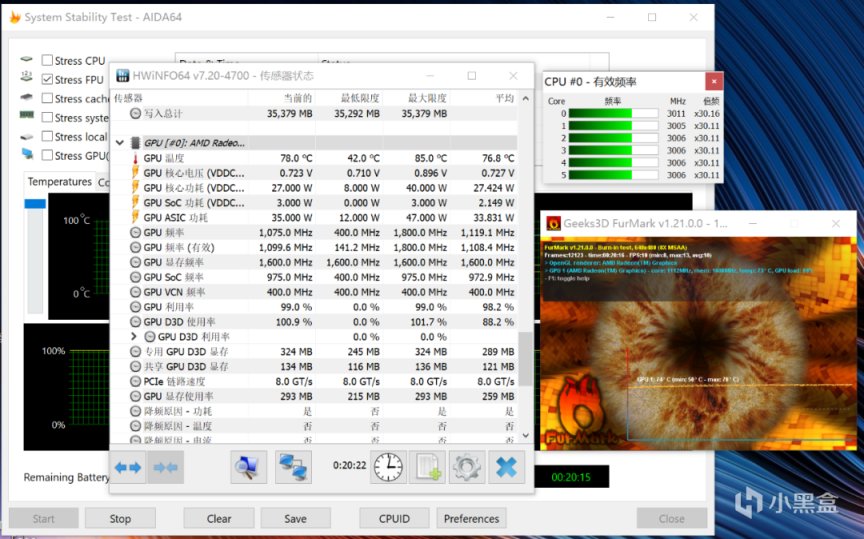The height and width of the screenshot is (539, 864).
Task: Select the GPU 频率 (有效) row label
Action: [179, 247]
